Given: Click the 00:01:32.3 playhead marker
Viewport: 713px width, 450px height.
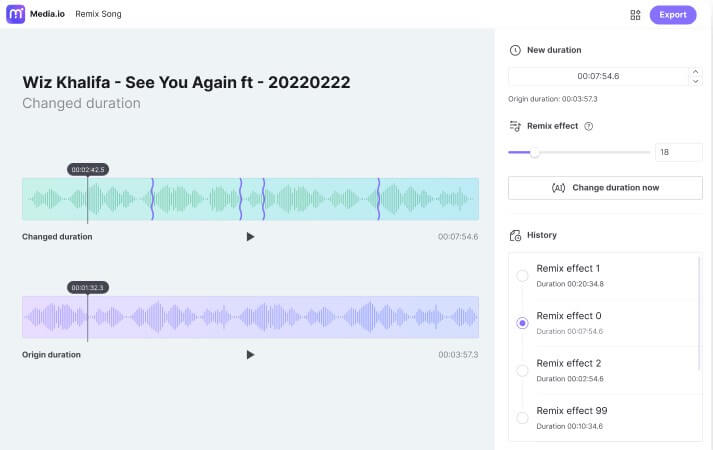Looking at the screenshot, I should (x=88, y=288).
